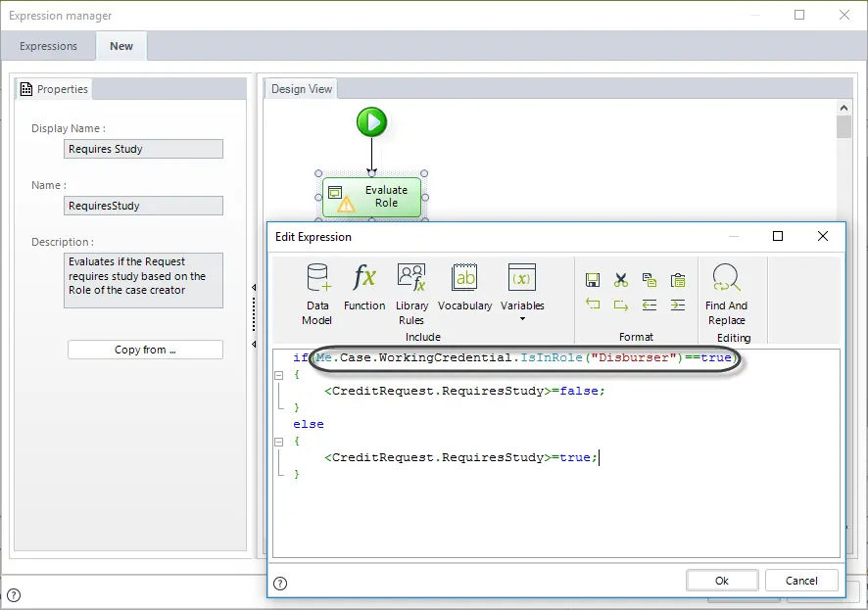This screenshot has width=868, height=610.
Task: Click the 'false' value in code
Action: (x=578, y=391)
